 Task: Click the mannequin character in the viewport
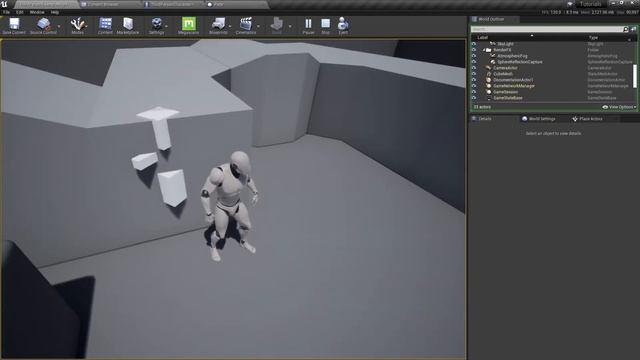click(230, 205)
